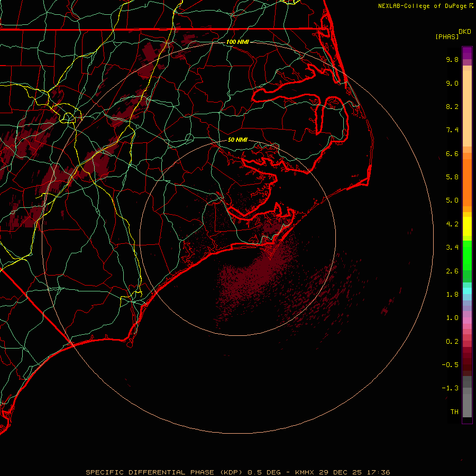Click the 3.4 value on the color scale
Screen dimensions: 476x476
(452, 248)
